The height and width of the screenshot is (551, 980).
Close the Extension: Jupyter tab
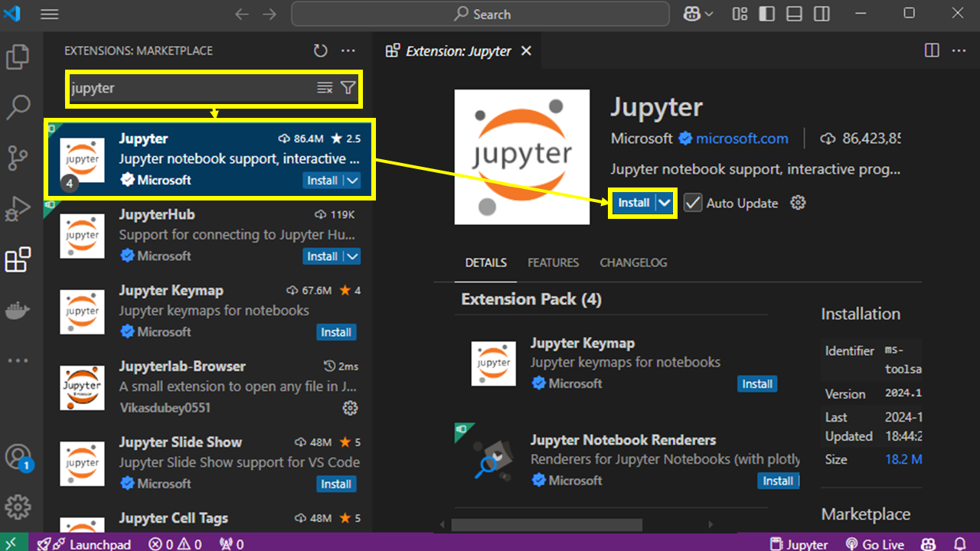[526, 51]
